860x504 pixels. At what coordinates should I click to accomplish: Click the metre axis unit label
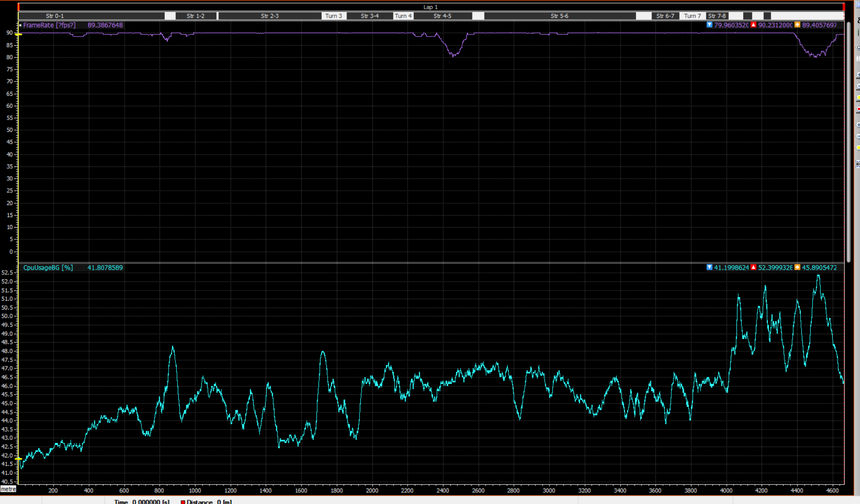[8, 489]
